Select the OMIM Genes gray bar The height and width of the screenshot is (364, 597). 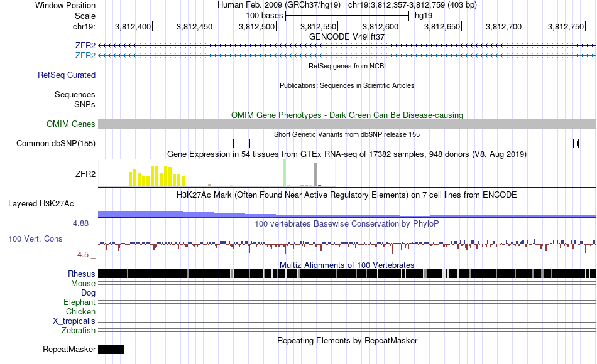tap(348, 124)
